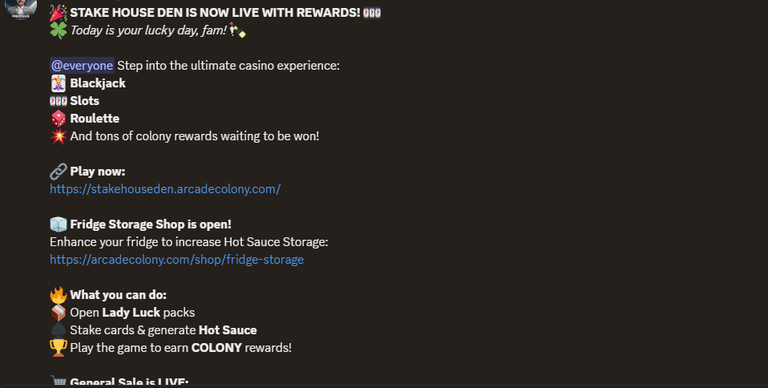Open the message author's avatar
Screen dimensions: 768x388
click(21, 6)
